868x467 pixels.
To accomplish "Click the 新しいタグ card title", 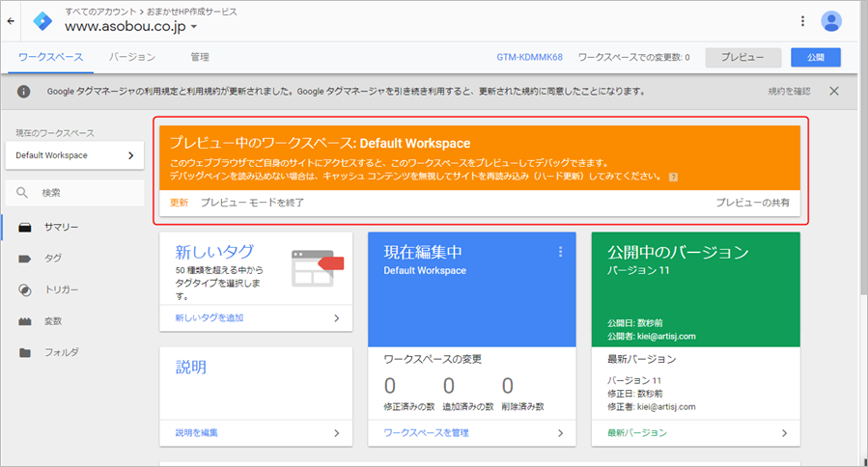I will (x=214, y=252).
